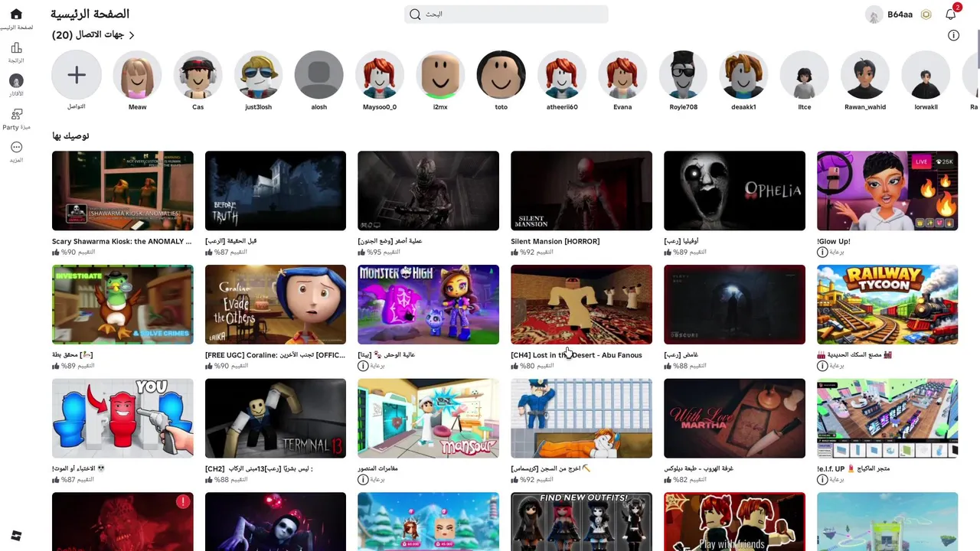Open the Terminal 13 game thumbnail

click(276, 419)
